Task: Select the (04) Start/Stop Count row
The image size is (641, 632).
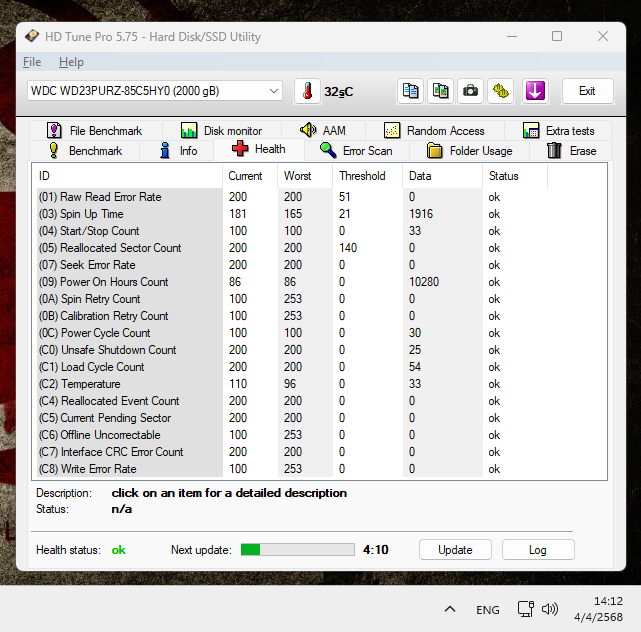Action: (292, 231)
